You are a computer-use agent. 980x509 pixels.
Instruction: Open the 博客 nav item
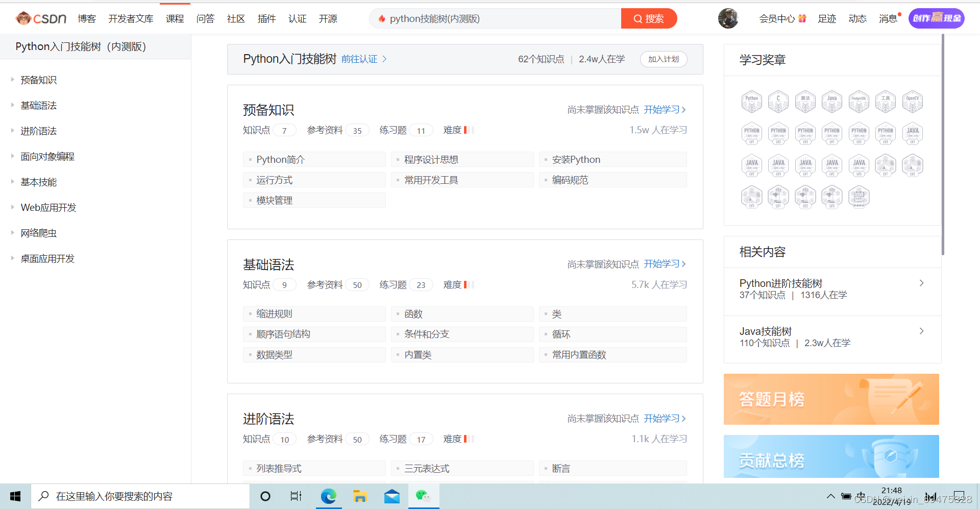(x=87, y=19)
